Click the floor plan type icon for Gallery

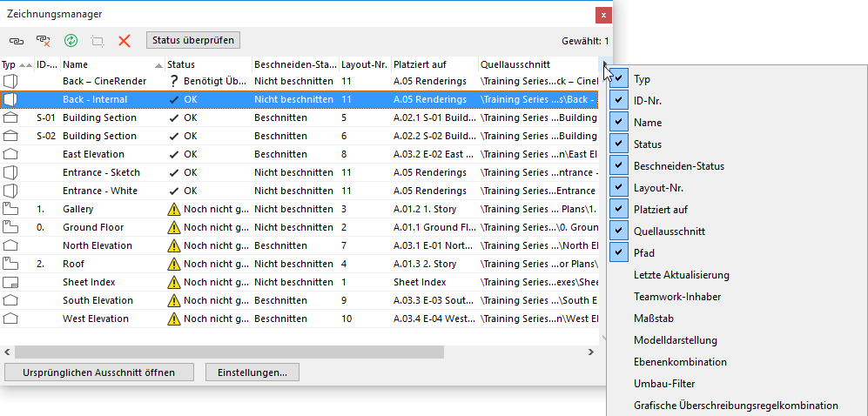[x=10, y=209]
